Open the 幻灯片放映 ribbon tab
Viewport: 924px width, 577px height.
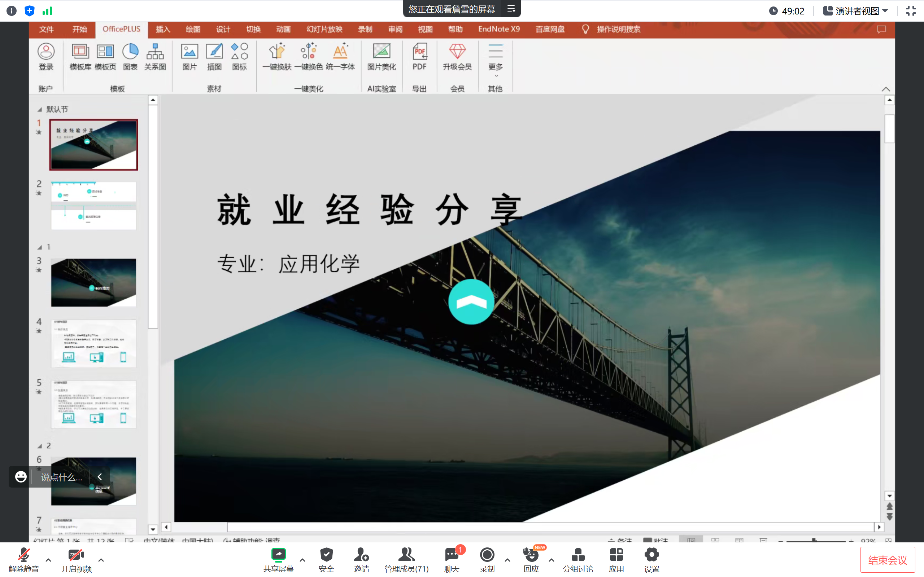coord(324,29)
